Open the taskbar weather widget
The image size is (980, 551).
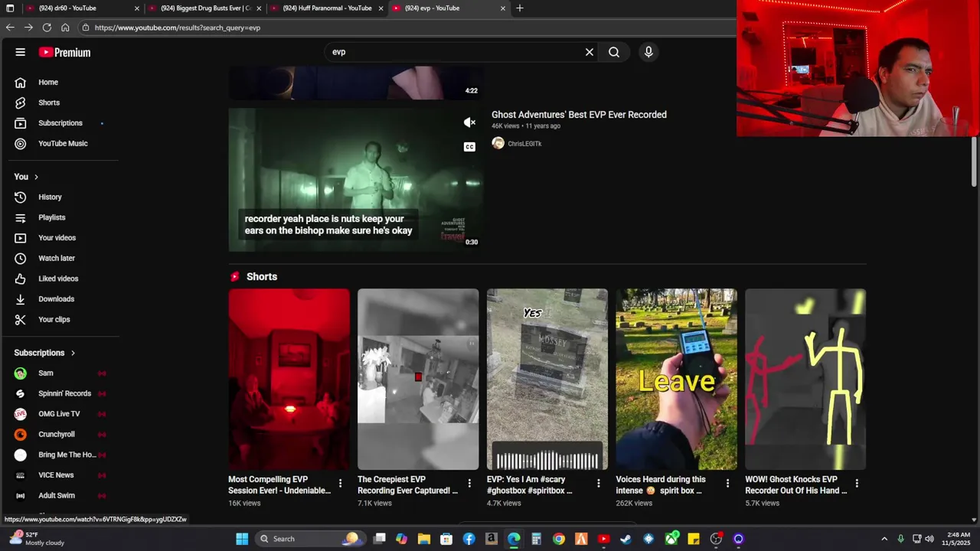(x=37, y=539)
